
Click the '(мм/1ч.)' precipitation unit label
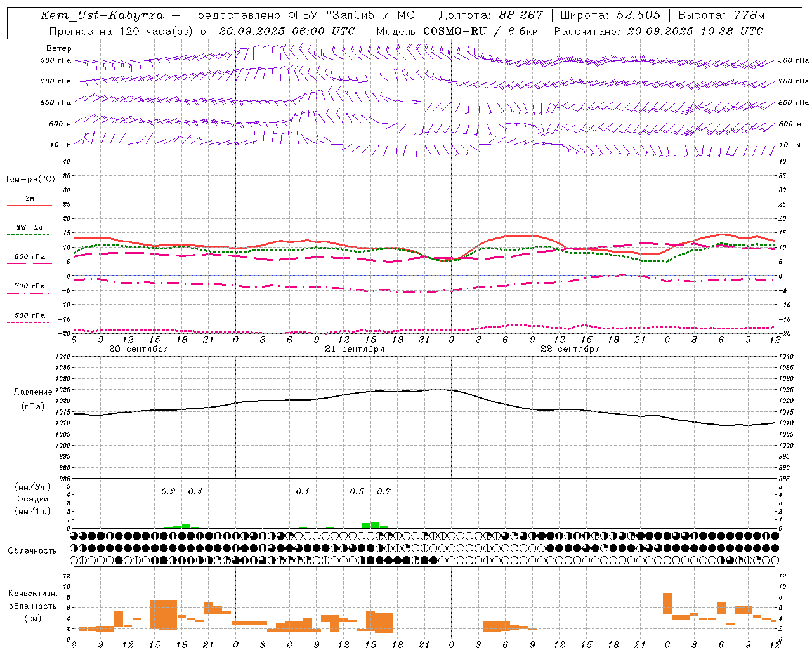pyautogui.click(x=33, y=511)
